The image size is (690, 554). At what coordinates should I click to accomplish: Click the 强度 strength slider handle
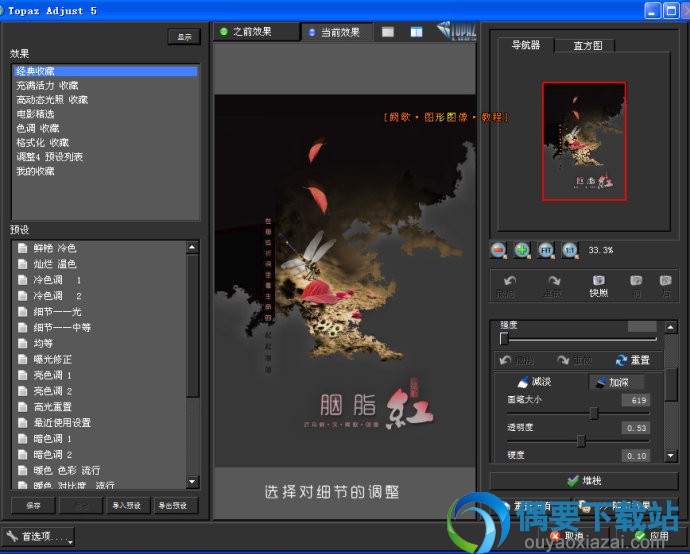(x=504, y=338)
